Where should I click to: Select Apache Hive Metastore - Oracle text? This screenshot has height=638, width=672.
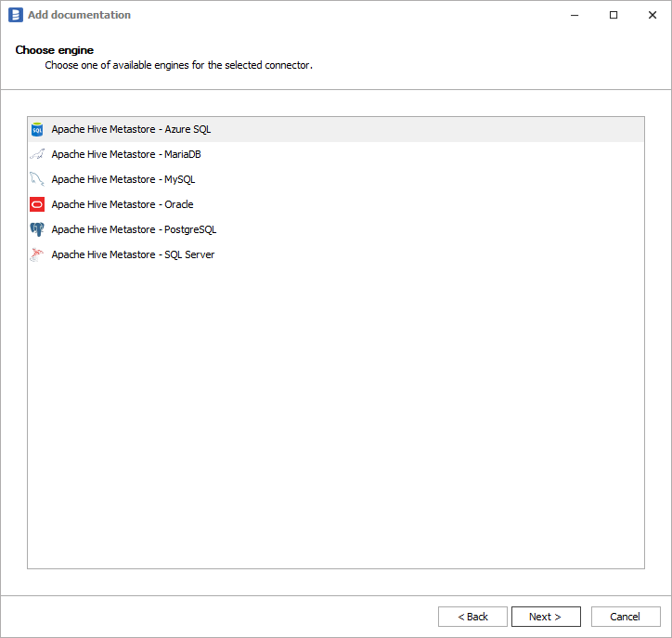(x=123, y=205)
